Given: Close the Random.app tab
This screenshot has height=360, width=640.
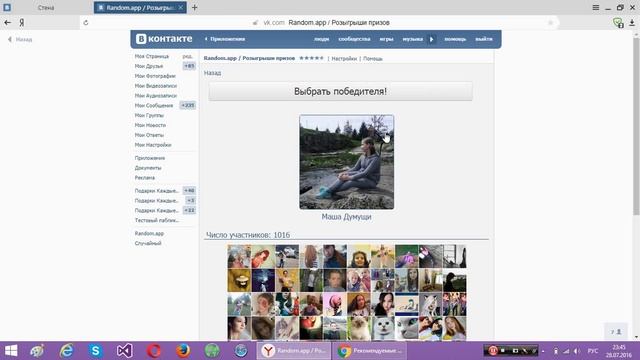Looking at the screenshot, I should 180,7.
